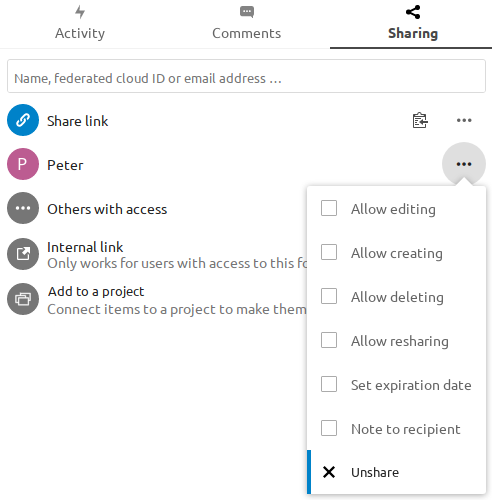Tick the Allow creating checkbox

click(329, 252)
